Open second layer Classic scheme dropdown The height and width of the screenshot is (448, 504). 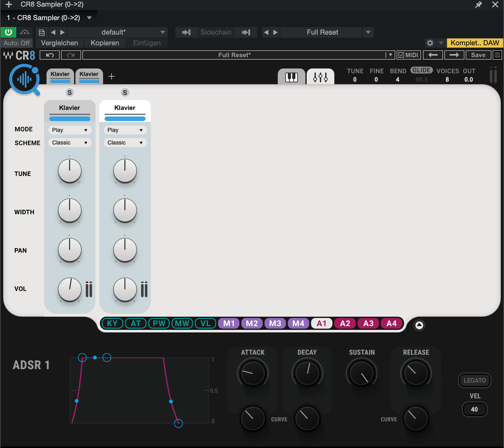pos(125,143)
